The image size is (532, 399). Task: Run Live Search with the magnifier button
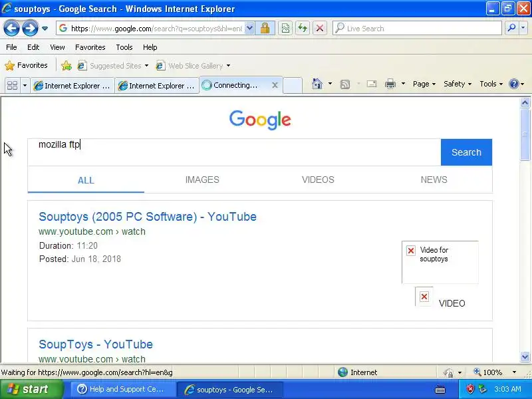point(511,28)
